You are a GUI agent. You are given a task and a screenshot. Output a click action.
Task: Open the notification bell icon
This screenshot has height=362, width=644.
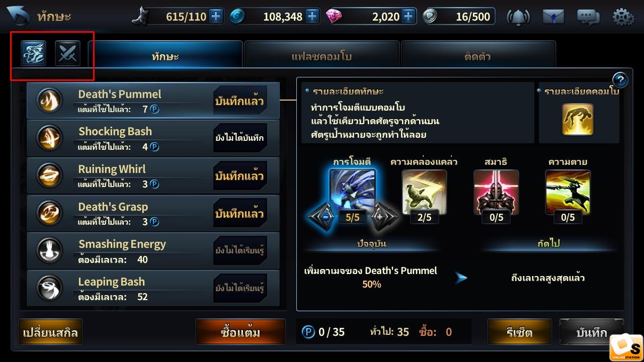click(518, 17)
